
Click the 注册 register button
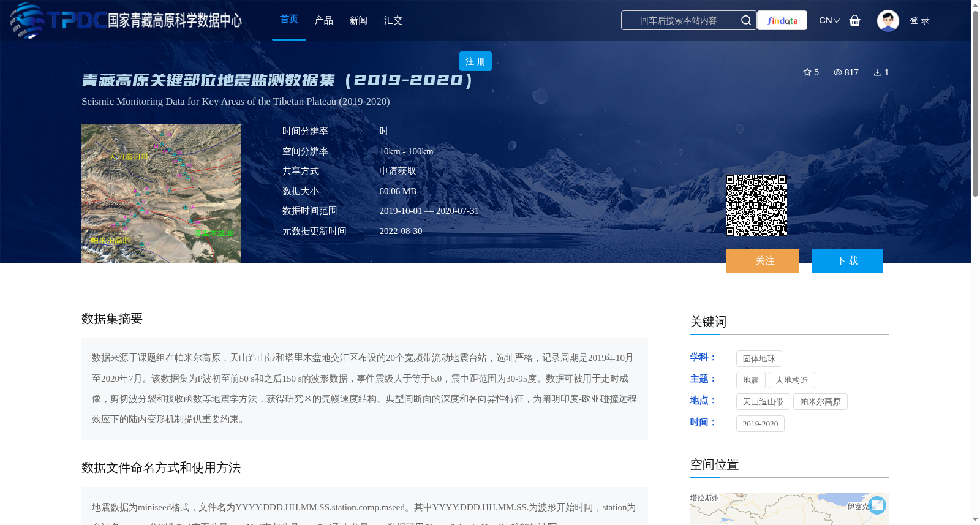pyautogui.click(x=475, y=61)
